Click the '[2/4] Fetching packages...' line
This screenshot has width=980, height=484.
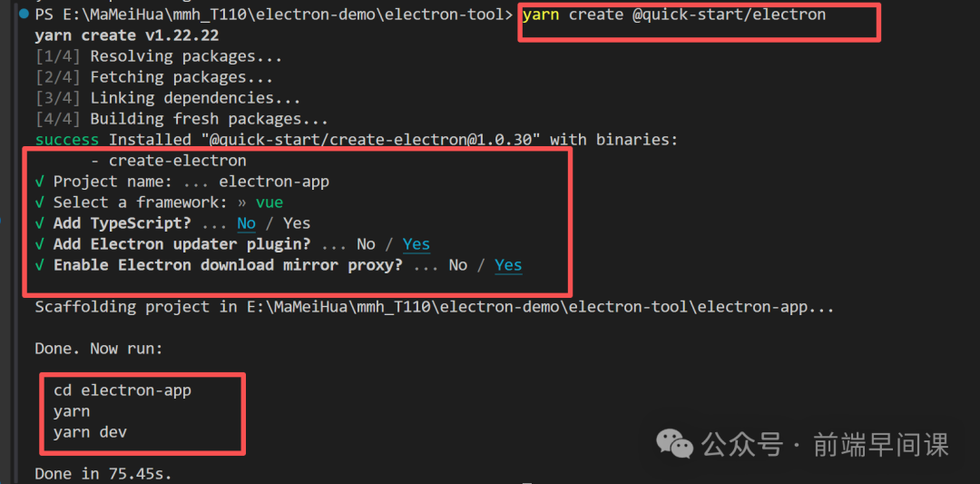pyautogui.click(x=154, y=77)
